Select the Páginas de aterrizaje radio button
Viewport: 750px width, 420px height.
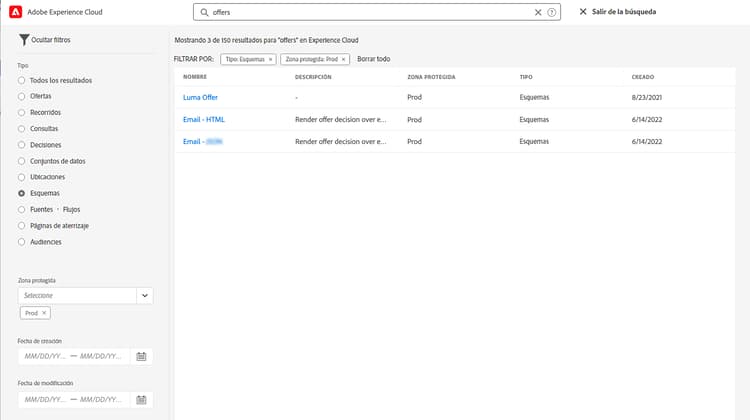pos(22,226)
